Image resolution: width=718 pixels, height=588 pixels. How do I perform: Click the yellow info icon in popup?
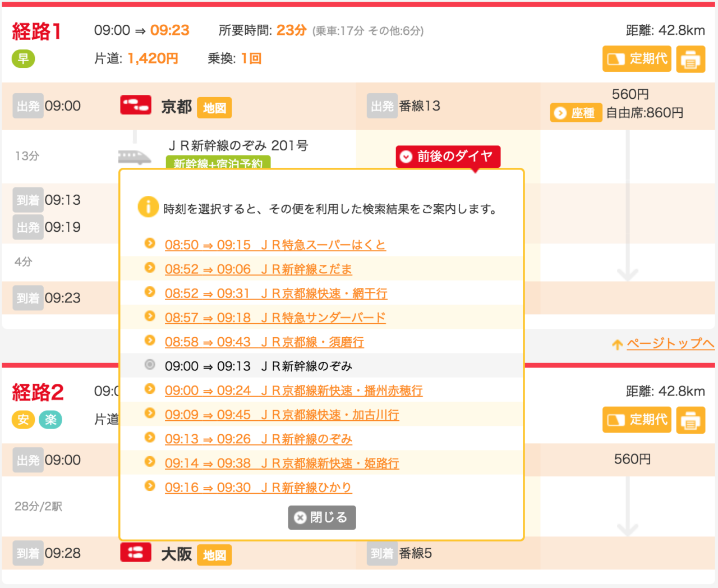[148, 207]
